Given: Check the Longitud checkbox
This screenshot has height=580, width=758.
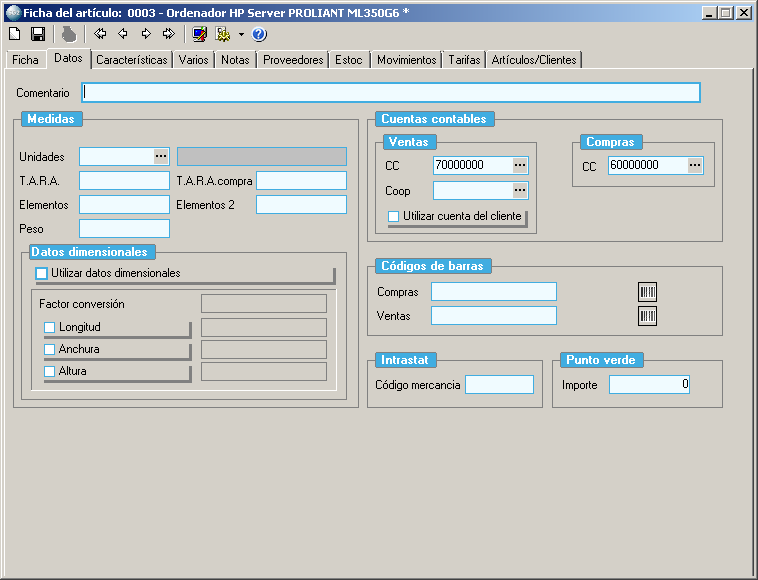Looking at the screenshot, I should coord(49,328).
